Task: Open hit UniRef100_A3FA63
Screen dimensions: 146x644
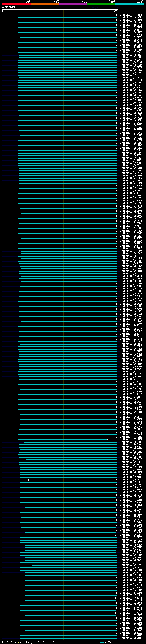Action: tap(131, 35)
